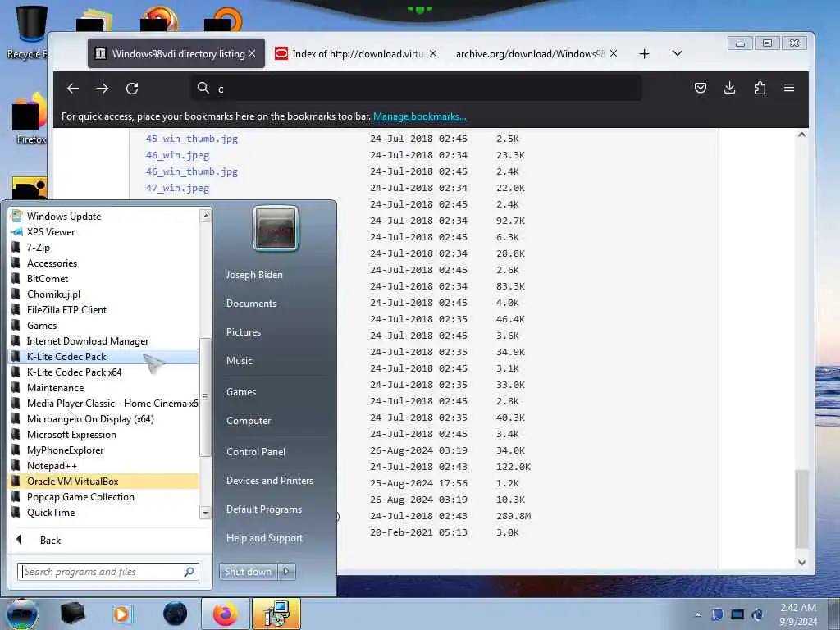Open 46_win_thumb.jpg file link

[x=192, y=171]
